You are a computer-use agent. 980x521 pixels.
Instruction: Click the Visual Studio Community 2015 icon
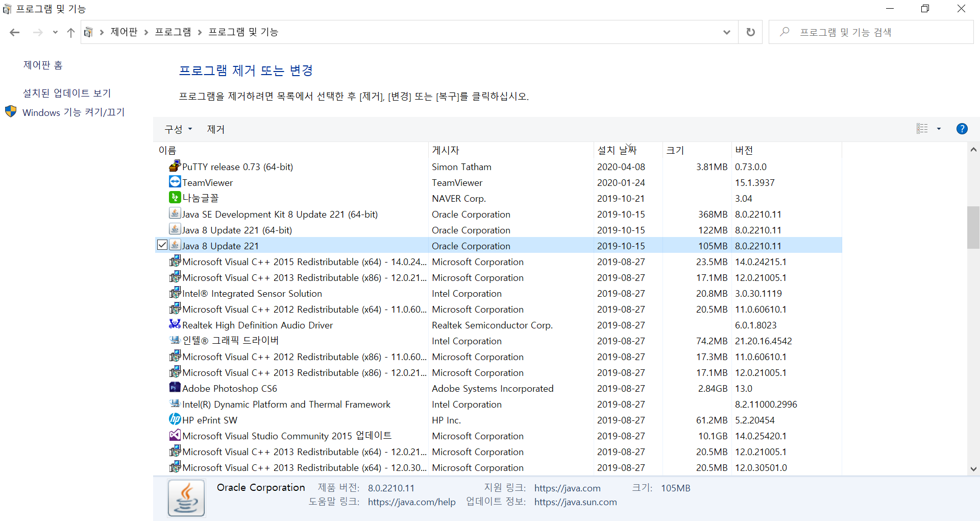(x=175, y=435)
